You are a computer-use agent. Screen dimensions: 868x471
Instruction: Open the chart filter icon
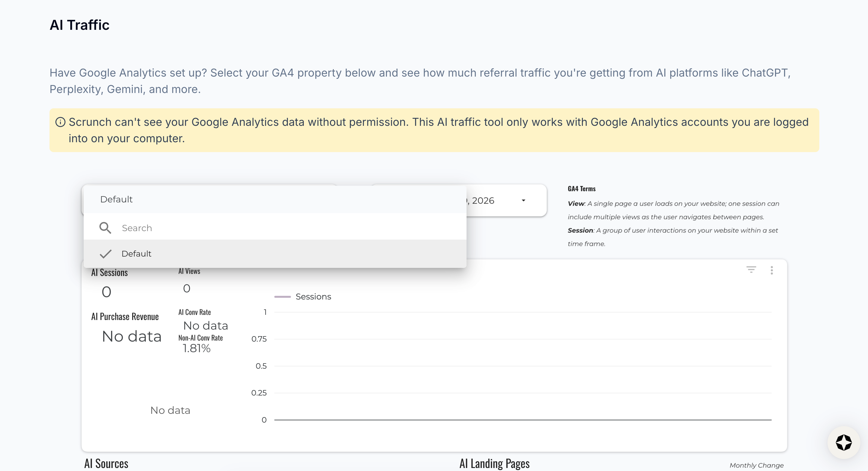(x=751, y=269)
